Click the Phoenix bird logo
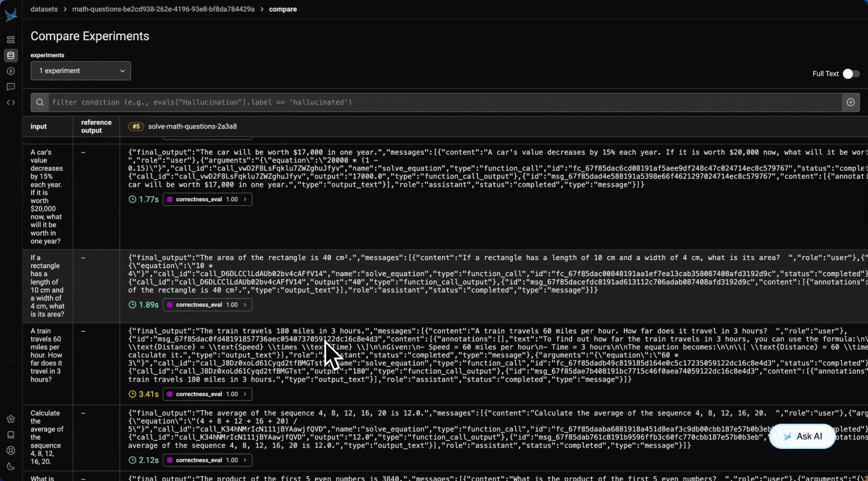 [x=11, y=15]
